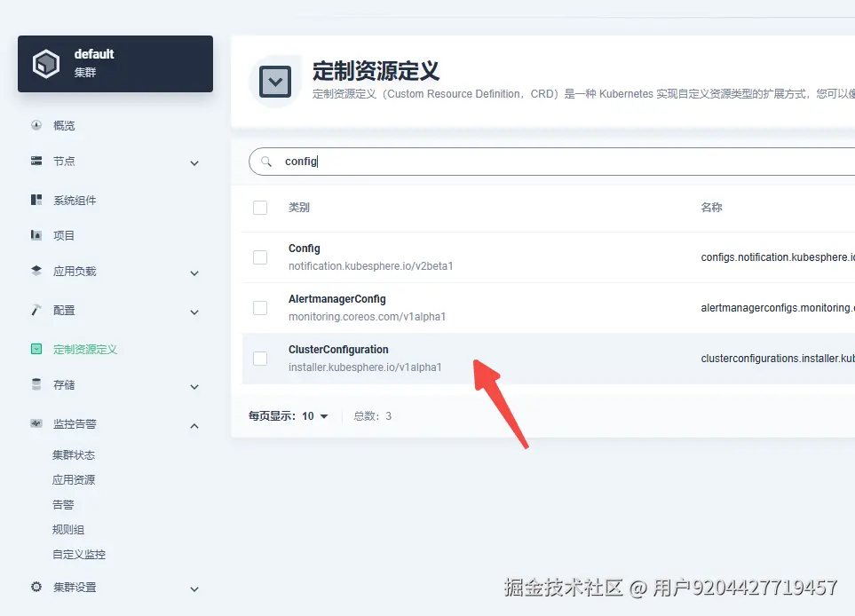Expand the 应用负载 menu chevron
Viewport: 855px width, 616px height.
pyautogui.click(x=194, y=273)
